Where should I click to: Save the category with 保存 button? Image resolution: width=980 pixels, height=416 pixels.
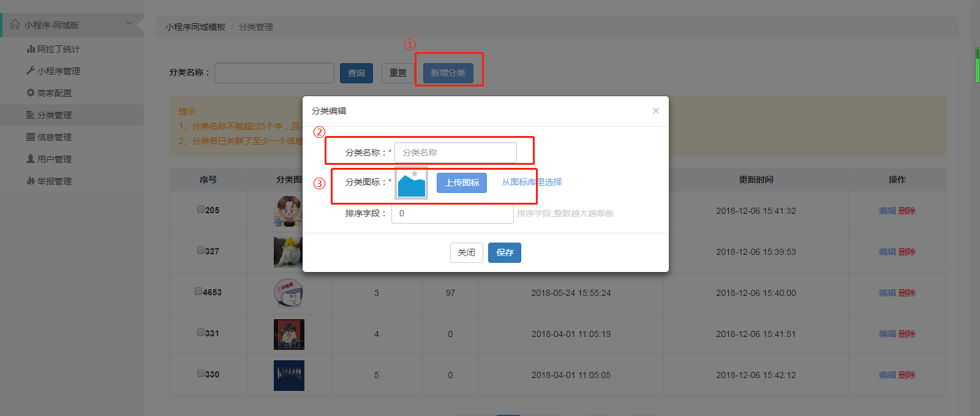click(x=504, y=252)
